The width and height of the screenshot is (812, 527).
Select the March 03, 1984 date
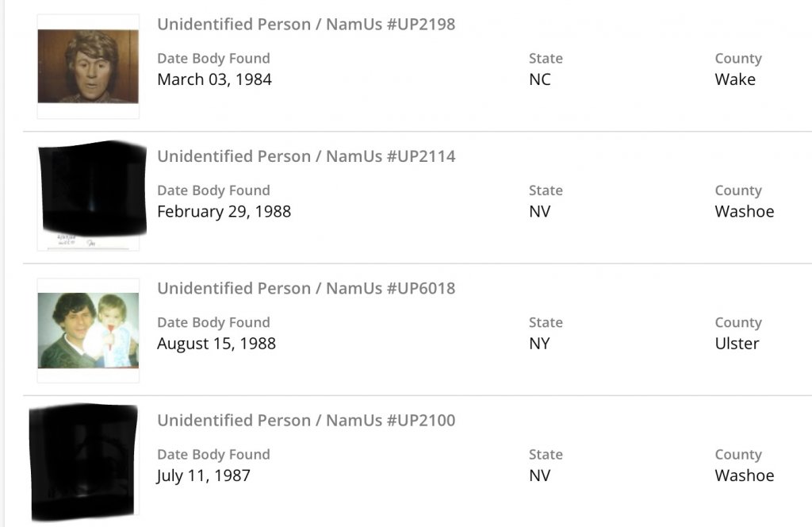pos(214,79)
